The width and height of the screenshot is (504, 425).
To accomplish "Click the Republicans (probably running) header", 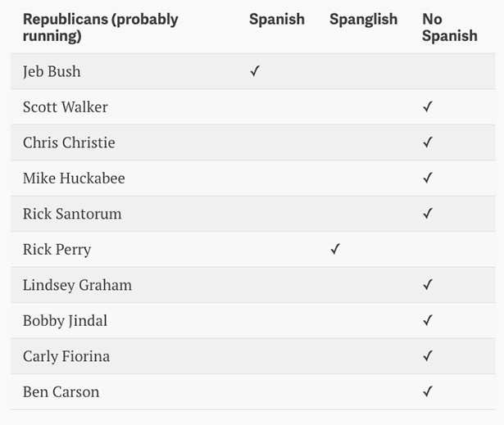I will point(100,27).
